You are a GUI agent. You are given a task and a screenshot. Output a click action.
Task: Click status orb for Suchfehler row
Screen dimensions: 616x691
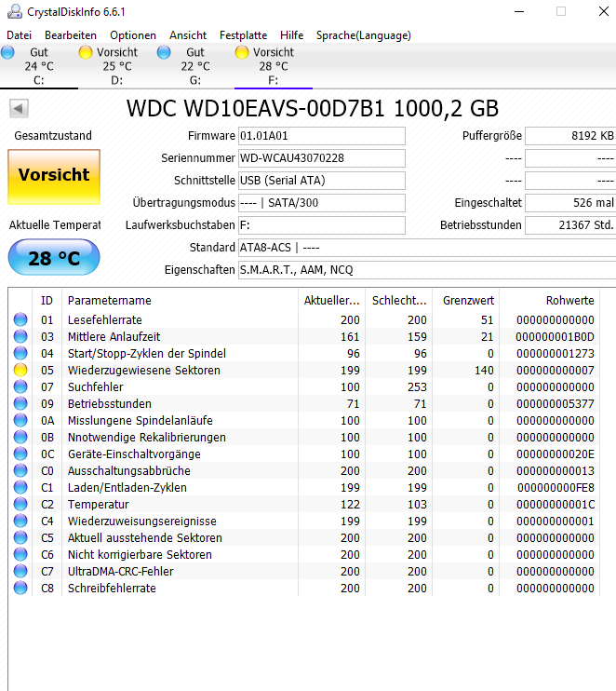(x=20, y=386)
